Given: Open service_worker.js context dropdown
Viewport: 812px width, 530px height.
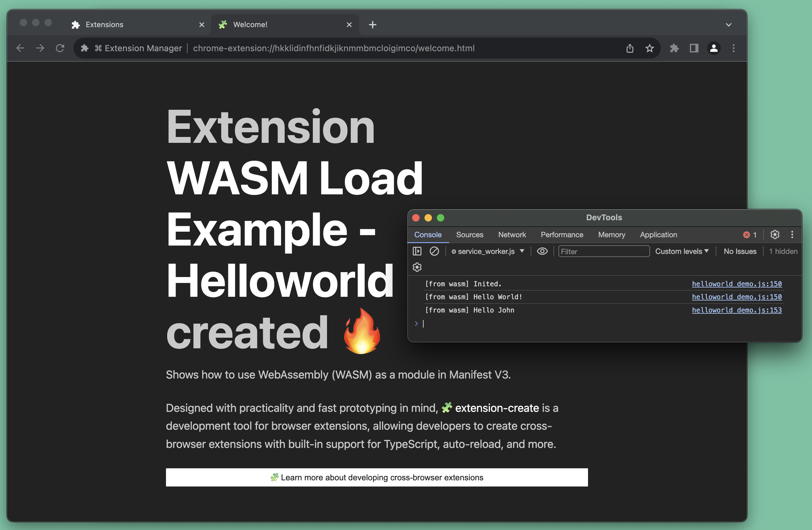Looking at the screenshot, I should tap(488, 251).
